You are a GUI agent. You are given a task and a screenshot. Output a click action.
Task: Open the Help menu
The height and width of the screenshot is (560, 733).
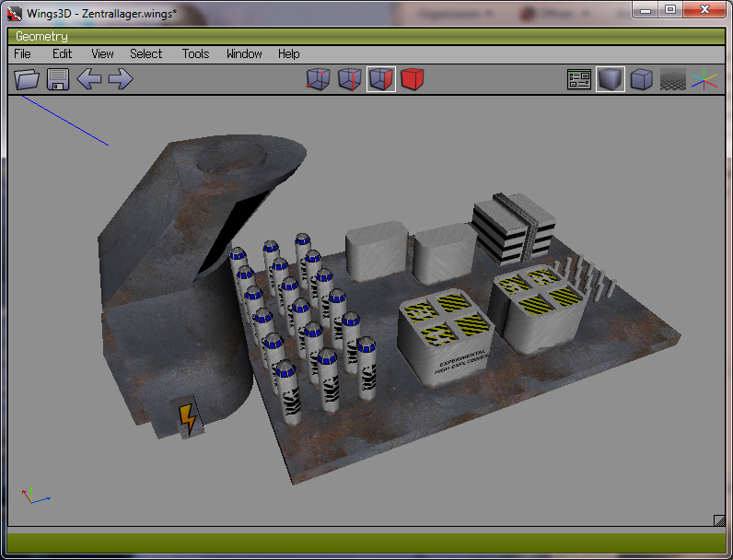pyautogui.click(x=289, y=54)
